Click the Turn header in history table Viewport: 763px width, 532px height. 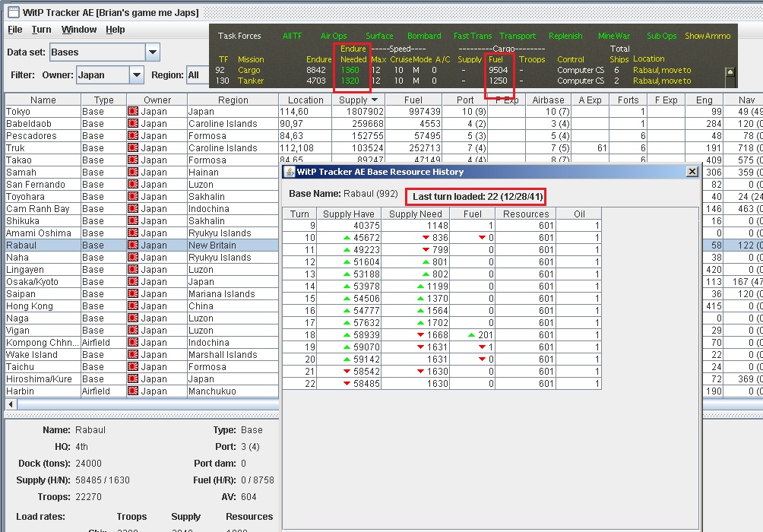click(x=299, y=214)
